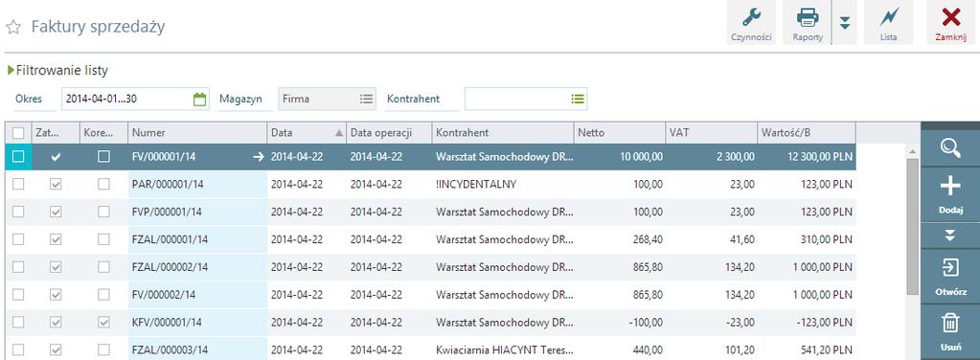Viewport: 980px width, 360px height.
Task: Tick selection checkbox for PAR/000001/14 row
Action: (18, 185)
